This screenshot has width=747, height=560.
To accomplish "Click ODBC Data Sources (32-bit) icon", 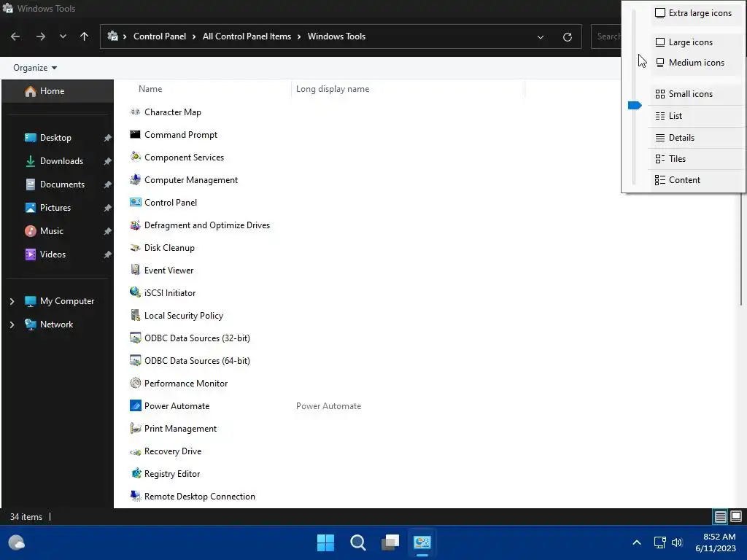I will coord(135,338).
